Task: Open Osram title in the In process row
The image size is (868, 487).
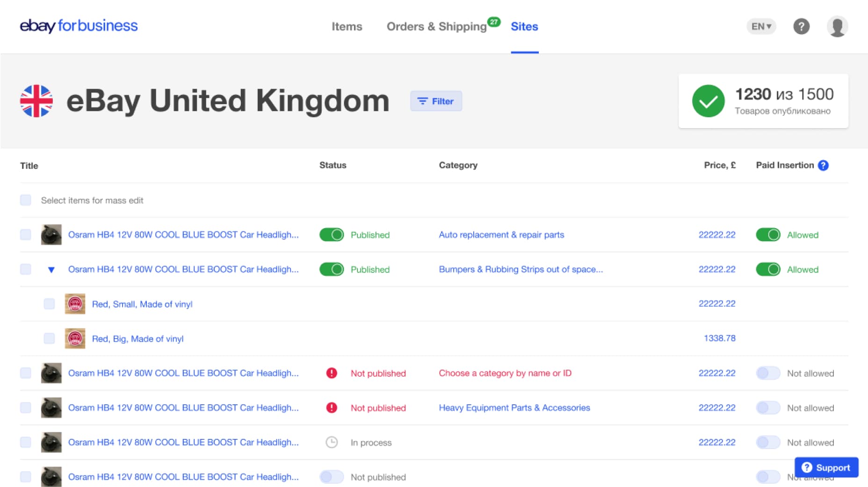Action: pos(183,442)
